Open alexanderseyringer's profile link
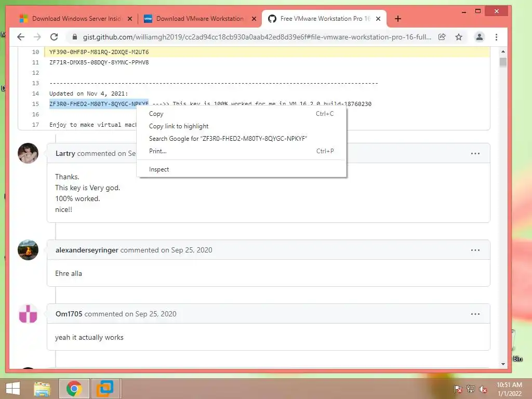Screen dimensions: 532x399 click(87, 250)
